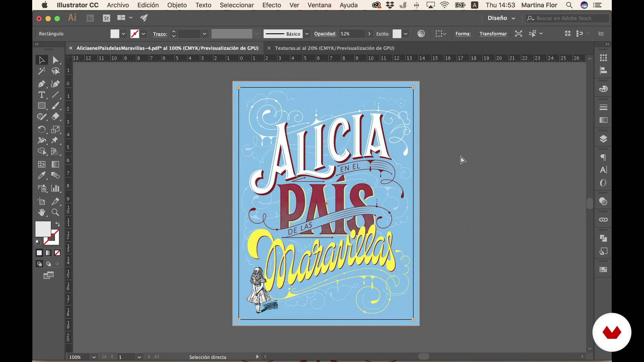Click the Trazo stroke link
This screenshot has height=362, width=644.
coord(160,34)
